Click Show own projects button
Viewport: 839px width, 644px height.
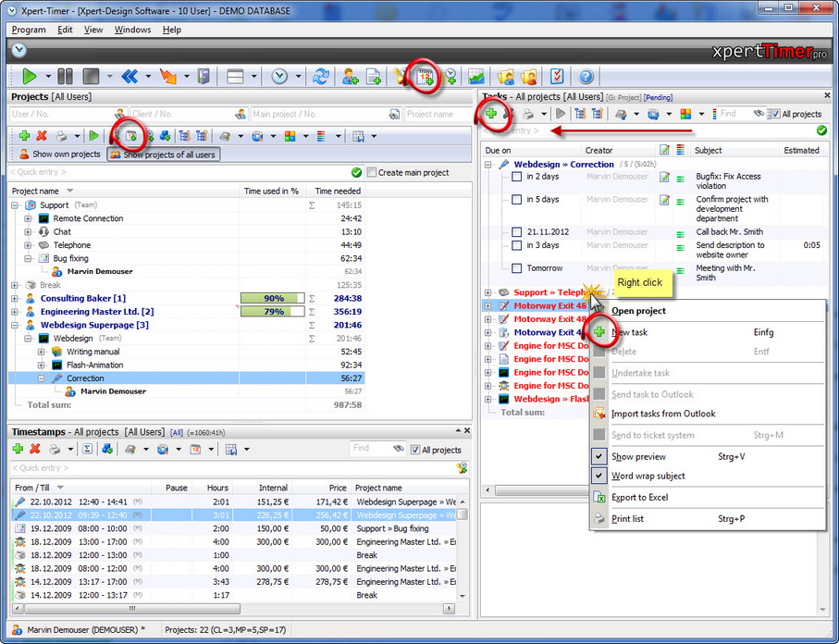(x=59, y=155)
